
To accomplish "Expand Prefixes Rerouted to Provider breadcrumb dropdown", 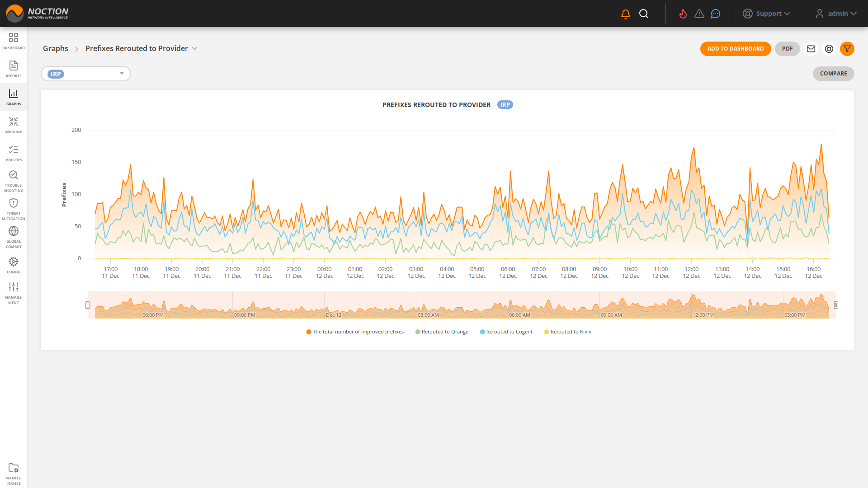I will (195, 48).
